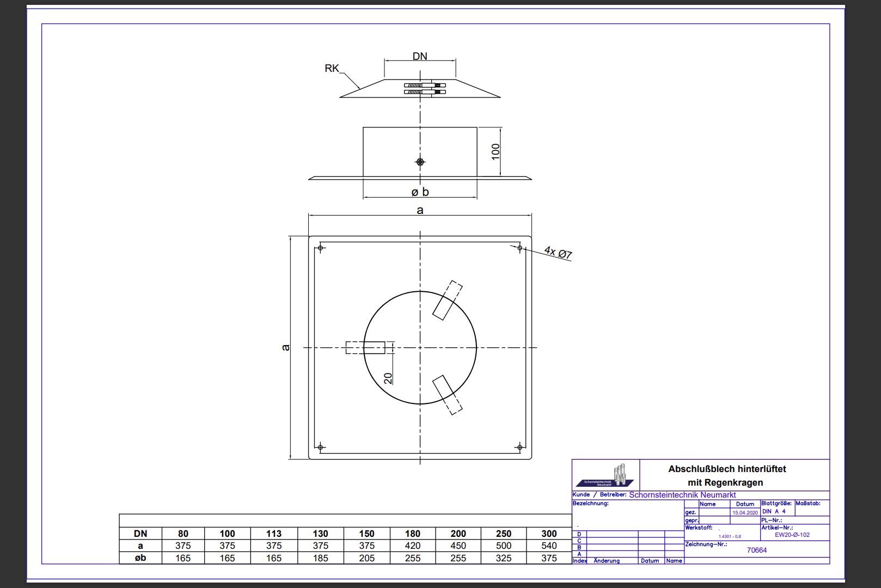
Task: Click the Schornsteintechnik Neumarkt company logo
Action: (605, 475)
